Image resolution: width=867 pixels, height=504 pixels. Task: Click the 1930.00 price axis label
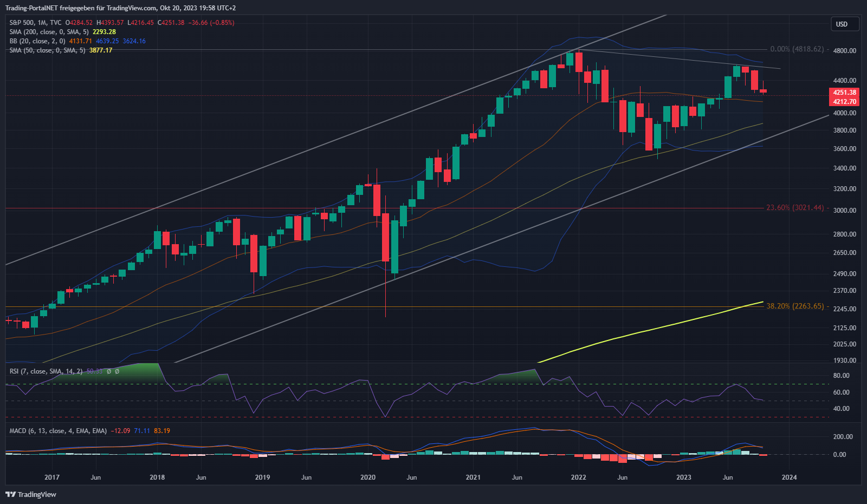click(845, 361)
